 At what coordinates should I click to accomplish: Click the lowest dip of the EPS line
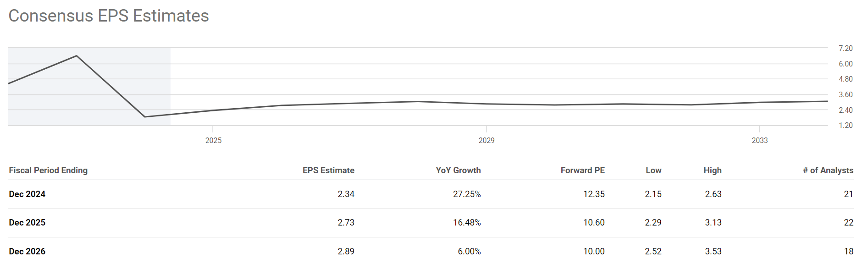(145, 116)
